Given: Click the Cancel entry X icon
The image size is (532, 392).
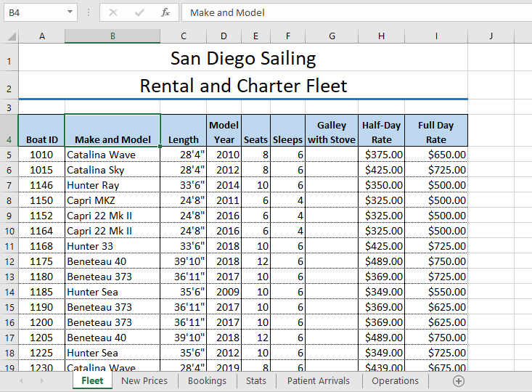Looking at the screenshot, I should 113,12.
